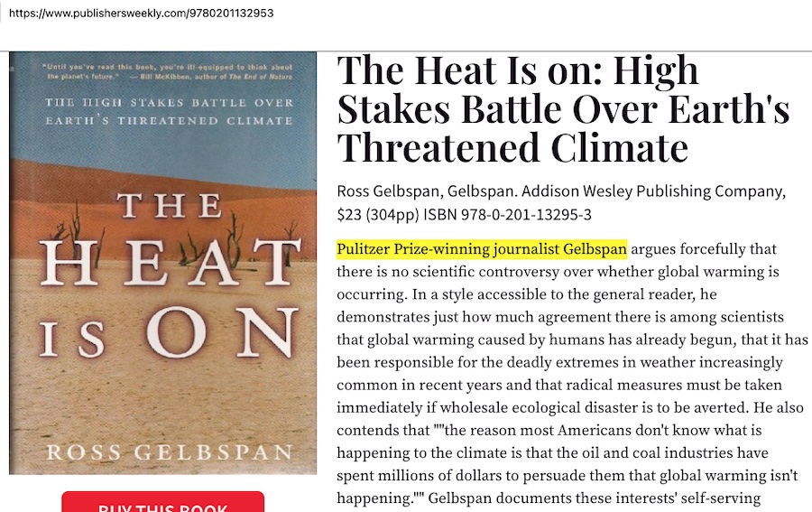Click the highlighted phrase about Pulitzer Prize-winning journalist
The height and width of the screenshot is (512, 812).
pyautogui.click(x=481, y=248)
